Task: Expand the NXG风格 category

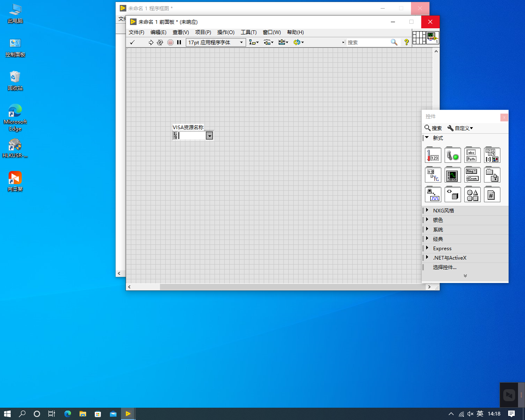Action: 427,210
